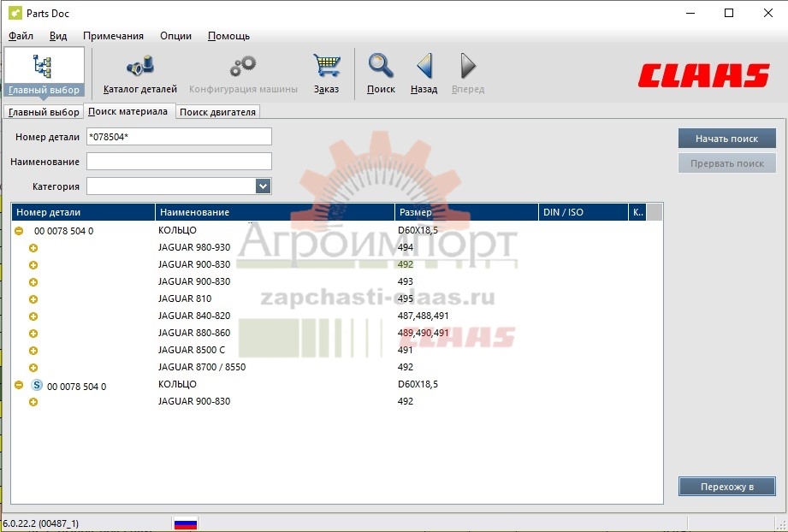Viewport: 788px width, 532px height.
Task: Select JAGUAR 8500 C row text
Action: tap(192, 350)
